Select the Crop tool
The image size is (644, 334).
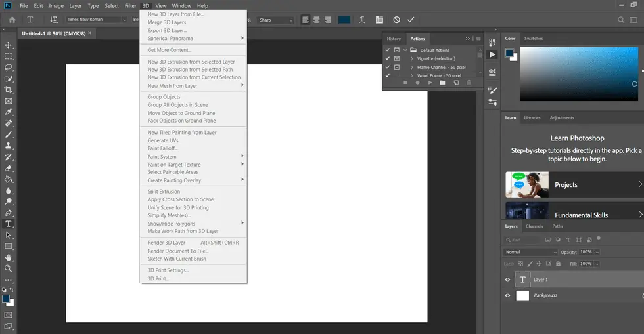pos(8,89)
